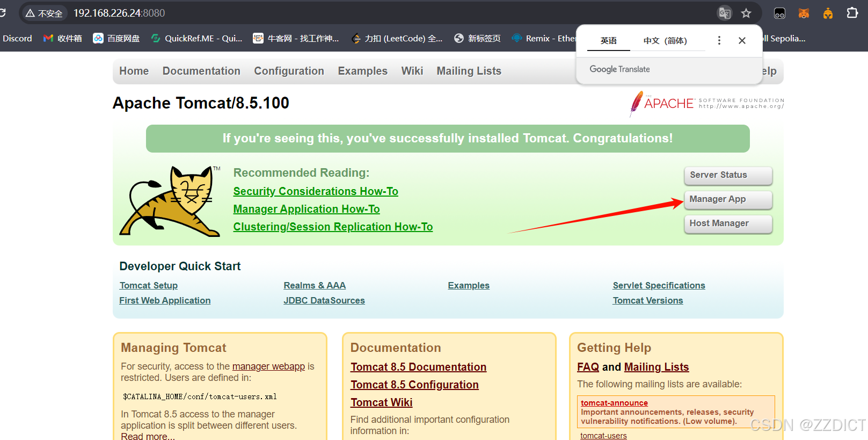Open the MetaMask fox extension icon

[x=804, y=13]
